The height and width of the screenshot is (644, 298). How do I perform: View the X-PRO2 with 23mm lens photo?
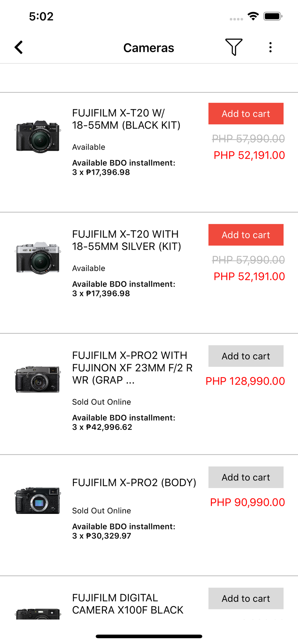(38, 379)
